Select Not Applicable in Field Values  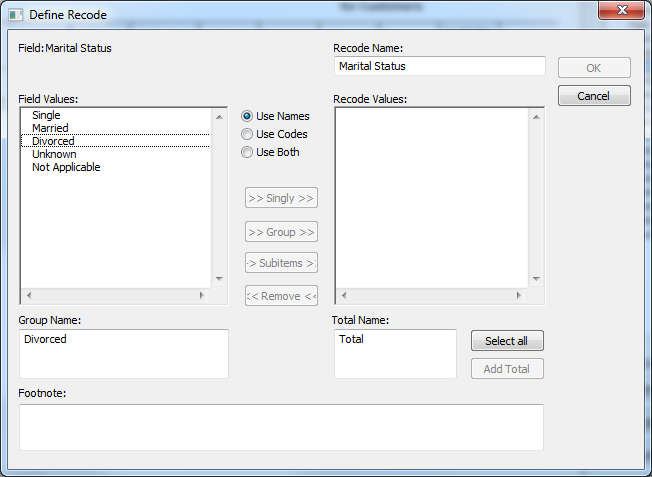[x=66, y=168]
